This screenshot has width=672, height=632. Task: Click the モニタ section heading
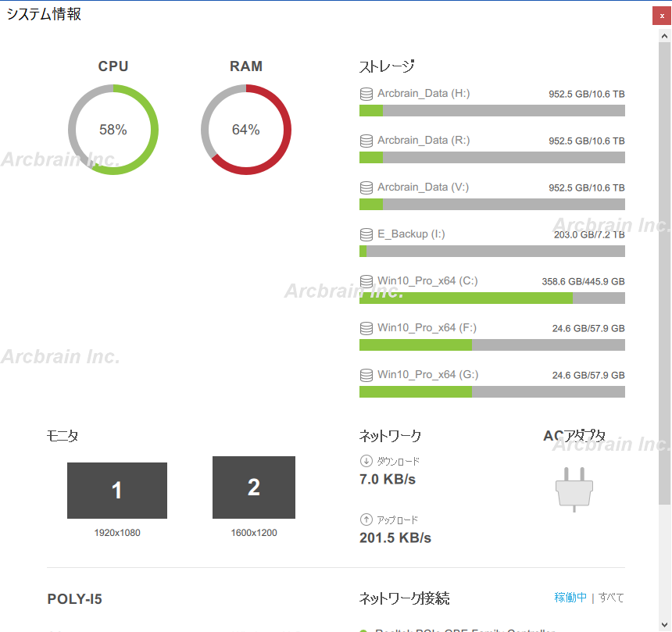point(63,436)
